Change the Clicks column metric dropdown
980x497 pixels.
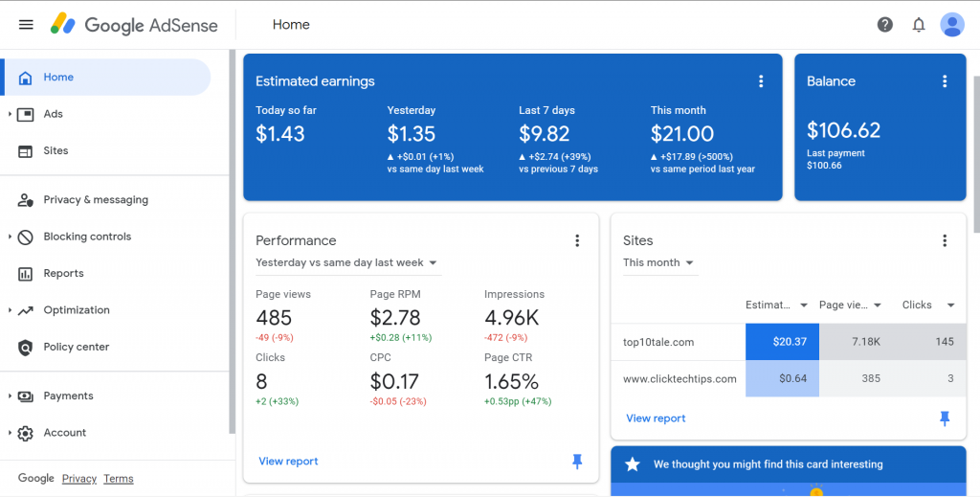point(949,305)
